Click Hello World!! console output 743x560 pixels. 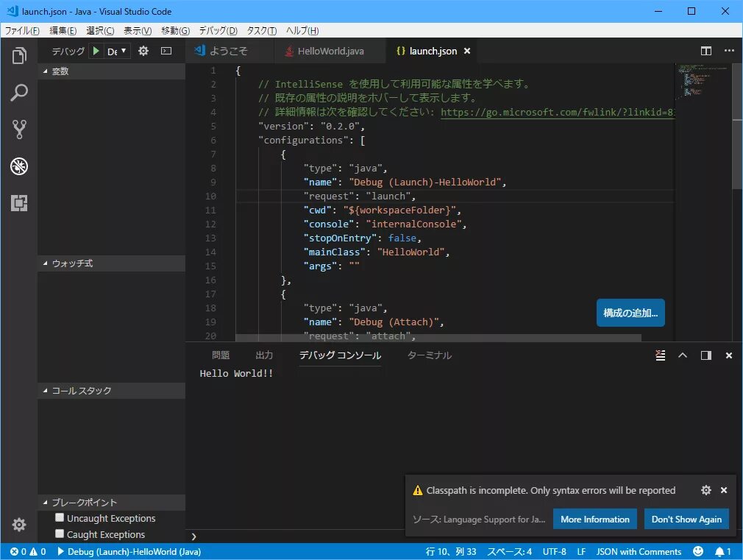tap(236, 374)
